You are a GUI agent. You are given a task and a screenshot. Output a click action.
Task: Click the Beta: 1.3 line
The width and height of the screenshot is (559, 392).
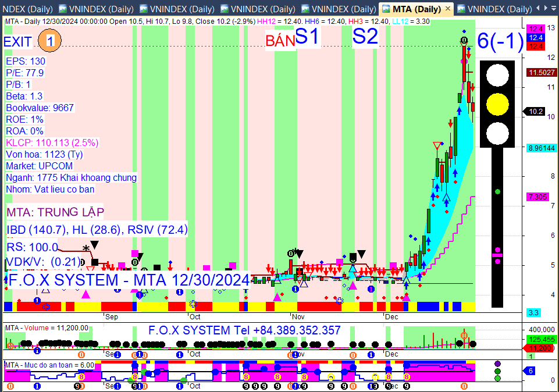coord(24,96)
